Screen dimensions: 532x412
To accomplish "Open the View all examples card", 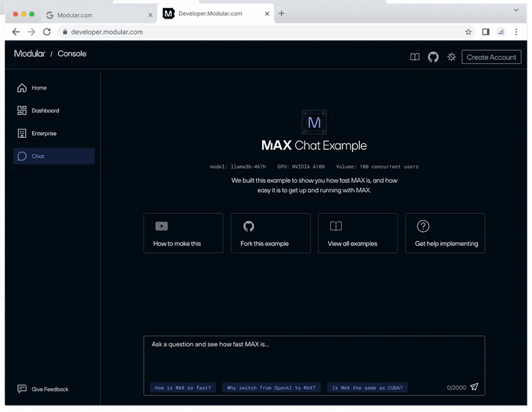I will point(358,233).
